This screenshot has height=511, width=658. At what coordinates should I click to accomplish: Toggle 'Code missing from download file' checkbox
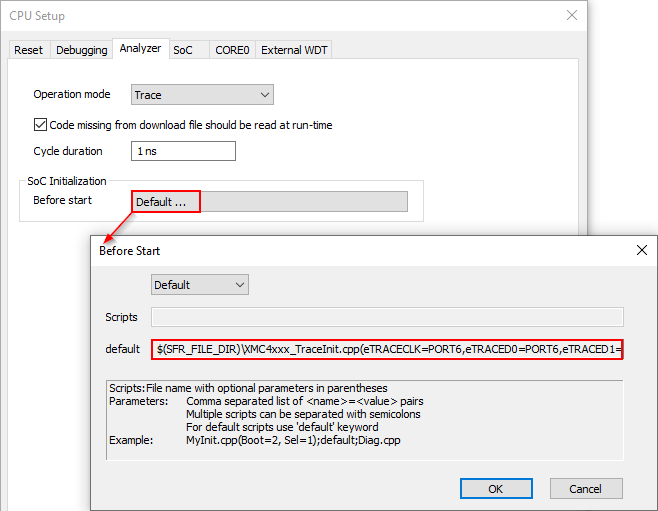41,125
